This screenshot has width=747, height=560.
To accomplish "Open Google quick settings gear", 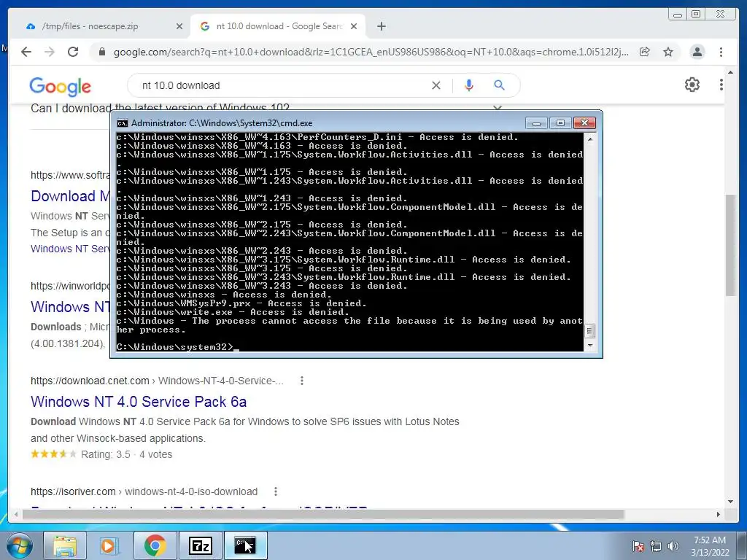I will coord(692,85).
